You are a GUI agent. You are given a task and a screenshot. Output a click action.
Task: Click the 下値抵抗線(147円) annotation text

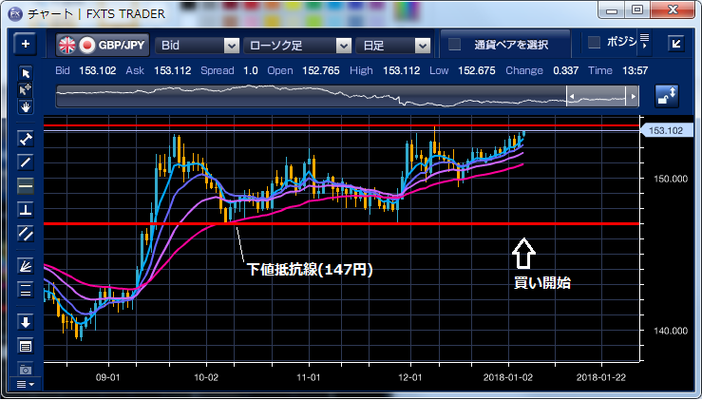(309, 269)
